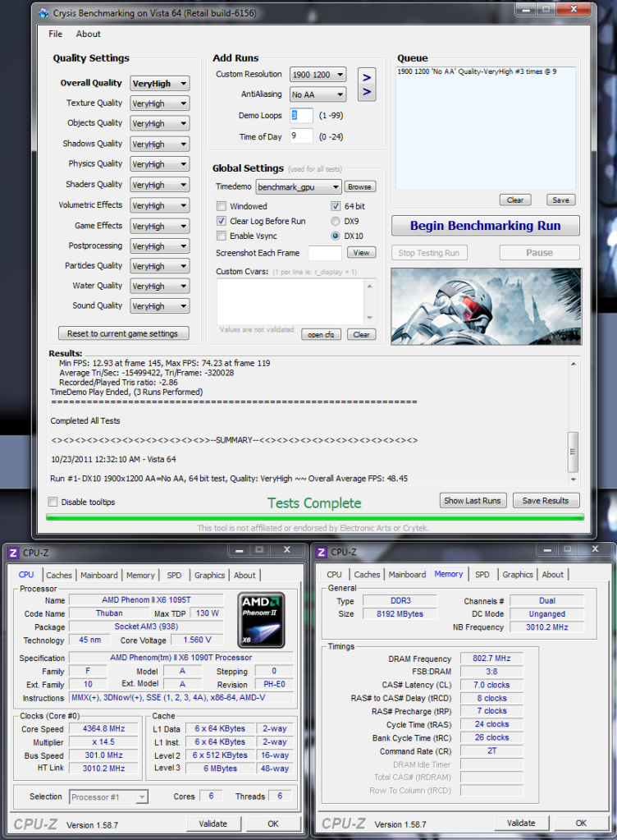Toggle Enable Vsync checkbox
This screenshot has height=840, width=617.
[222, 236]
